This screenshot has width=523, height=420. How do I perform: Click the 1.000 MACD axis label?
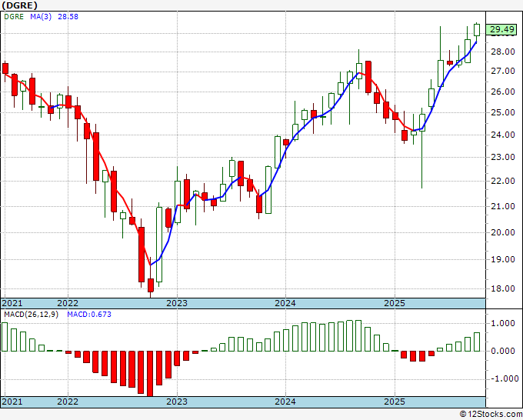pyautogui.click(x=505, y=323)
